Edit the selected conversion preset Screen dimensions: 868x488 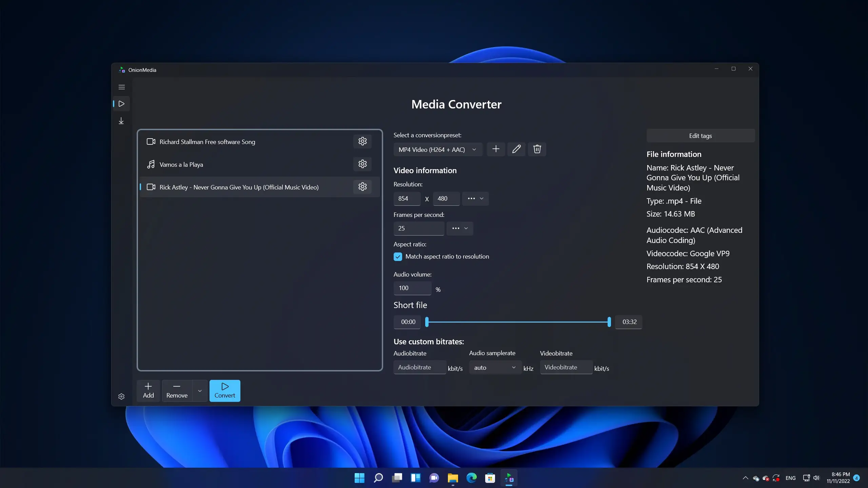516,149
